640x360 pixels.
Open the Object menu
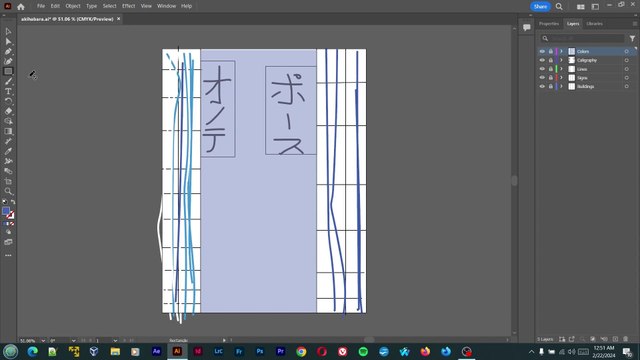73,6
